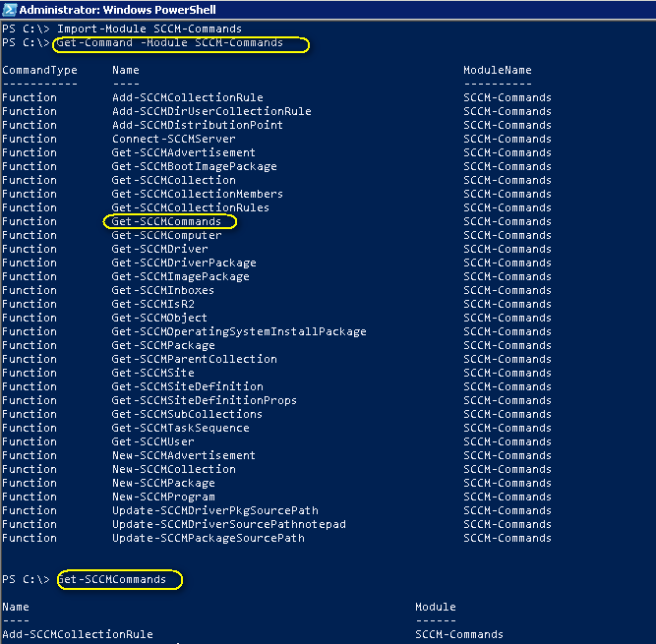Click Get-SCCMComputer entry

[x=166, y=235]
